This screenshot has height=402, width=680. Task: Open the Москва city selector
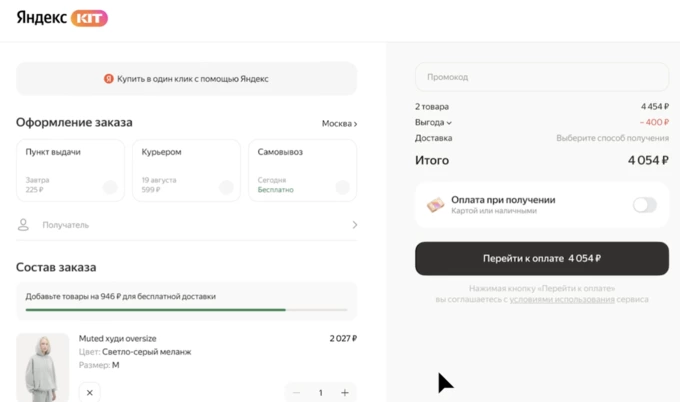(339, 124)
